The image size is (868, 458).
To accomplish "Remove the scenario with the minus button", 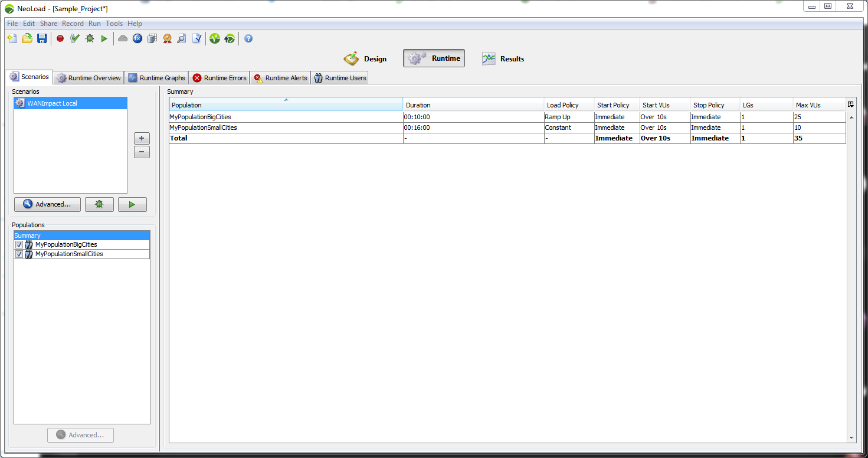I will tap(142, 152).
